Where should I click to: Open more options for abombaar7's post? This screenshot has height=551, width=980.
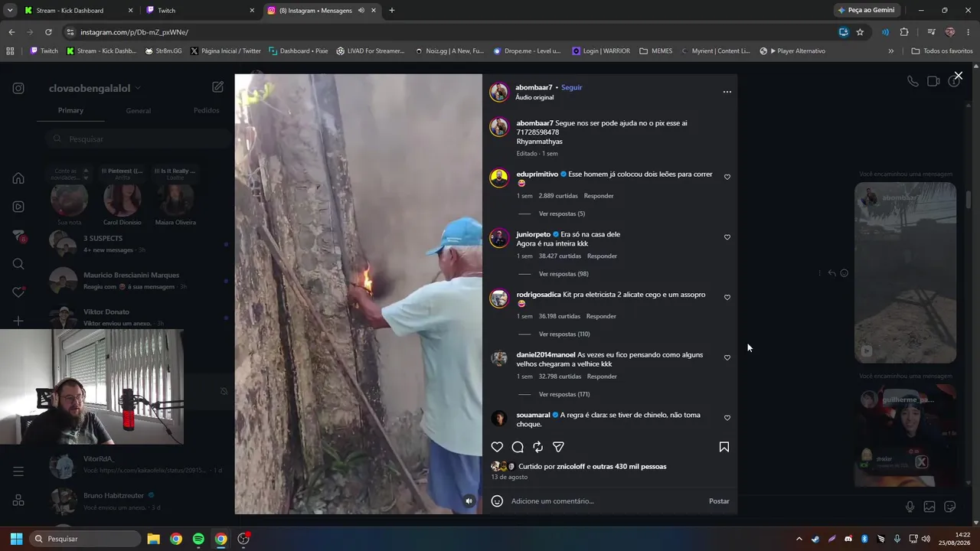click(727, 92)
